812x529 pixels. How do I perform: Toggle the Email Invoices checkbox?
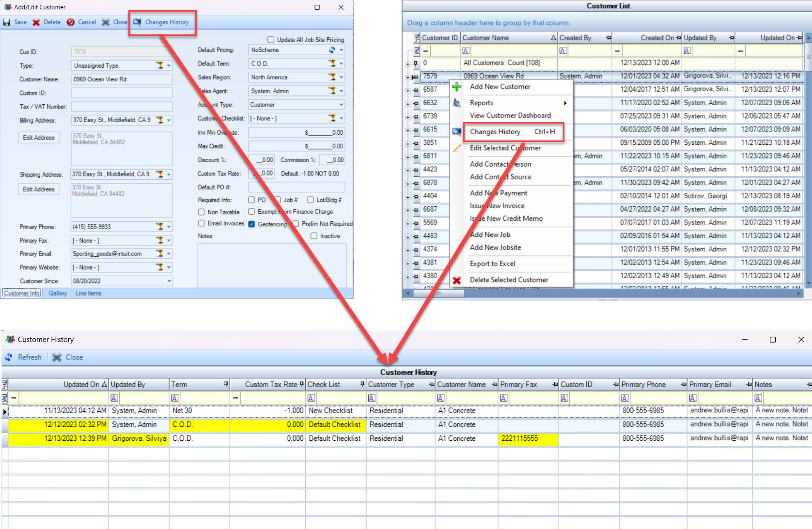click(x=201, y=223)
